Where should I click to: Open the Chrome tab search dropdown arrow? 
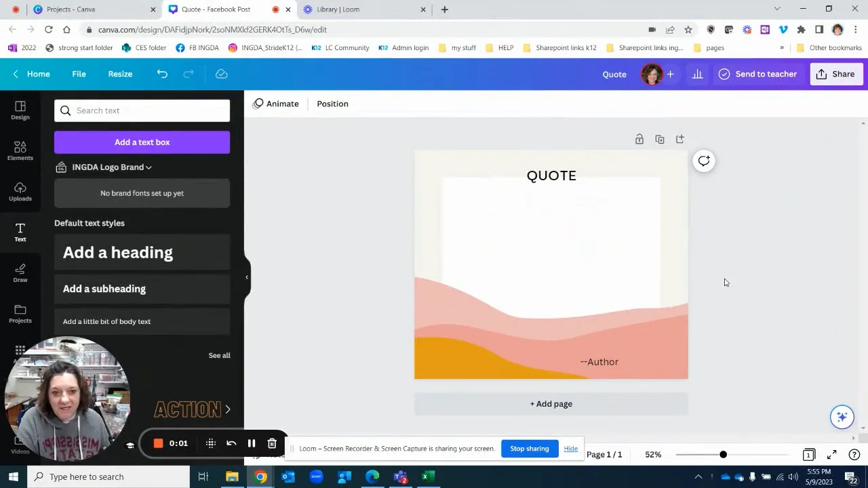(x=777, y=9)
